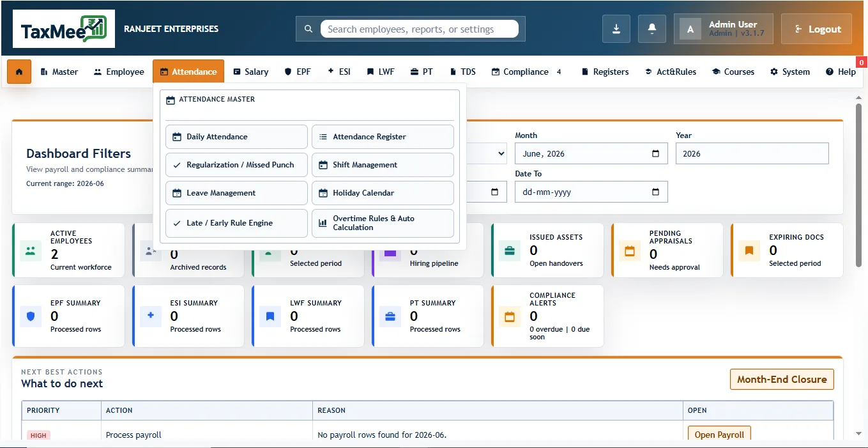This screenshot has height=448, width=868.
Task: Click '0 overdue | 0 due soon' text
Action: pos(560,333)
